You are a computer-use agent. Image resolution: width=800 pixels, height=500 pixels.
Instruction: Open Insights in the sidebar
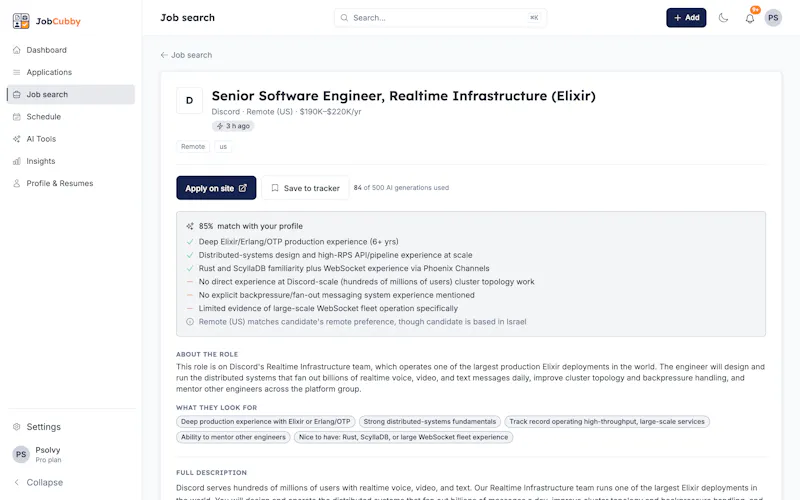coord(71,161)
